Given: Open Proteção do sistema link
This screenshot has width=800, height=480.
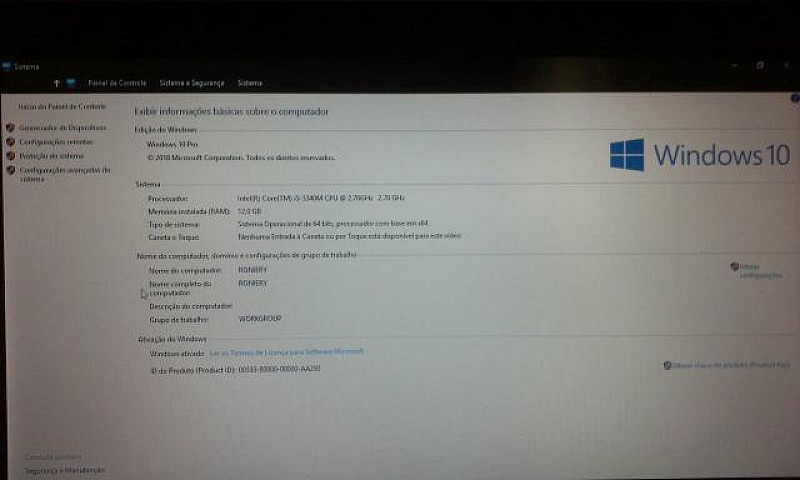Looking at the screenshot, I should [52, 156].
